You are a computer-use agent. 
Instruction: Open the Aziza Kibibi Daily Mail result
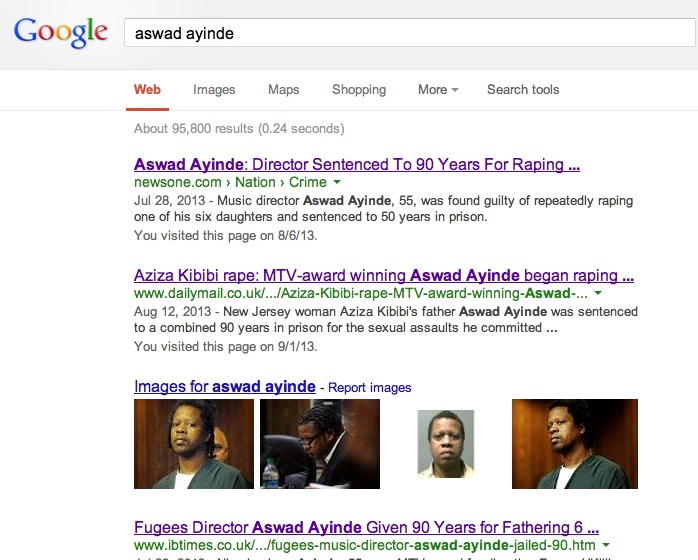(x=384, y=276)
